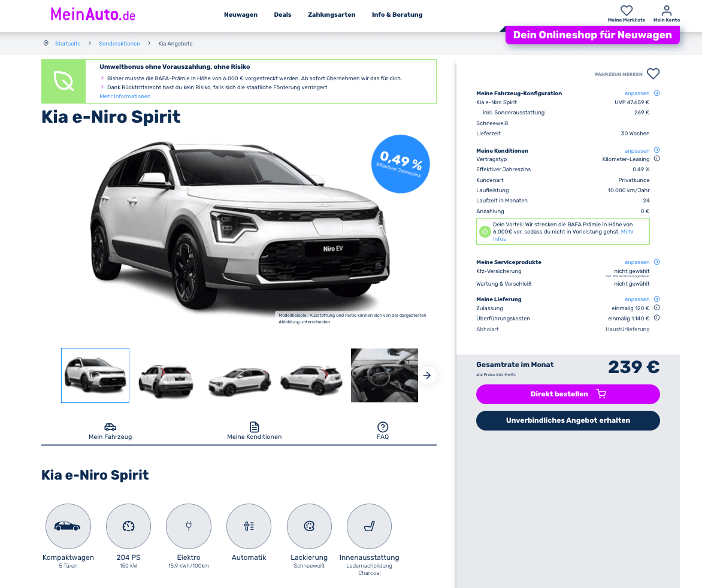The width and height of the screenshot is (702, 588).
Task: Switch to the Meine Konditionen tab
Action: 255,431
